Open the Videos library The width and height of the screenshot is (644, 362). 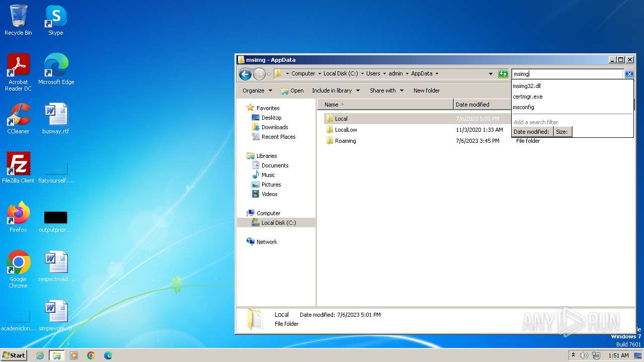tap(269, 194)
